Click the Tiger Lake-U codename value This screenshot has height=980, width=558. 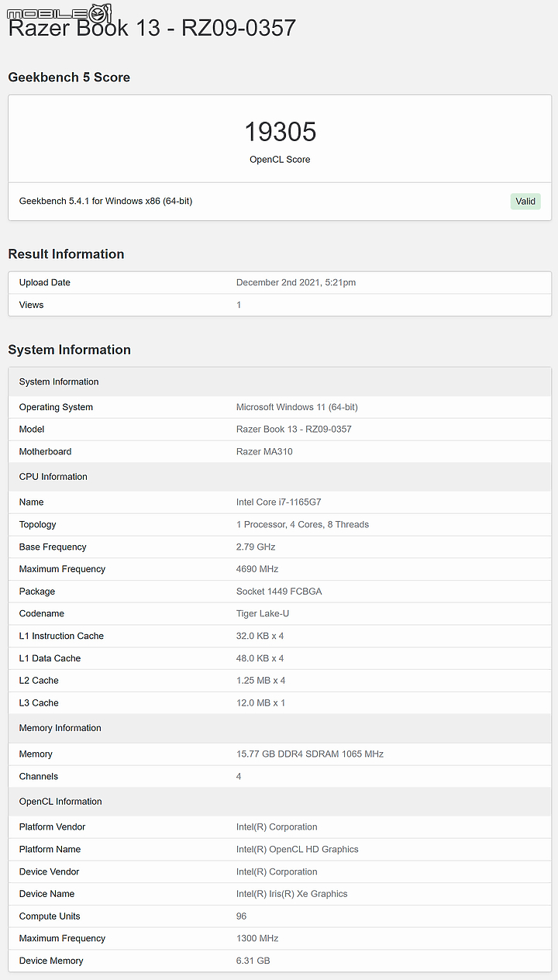(x=263, y=614)
